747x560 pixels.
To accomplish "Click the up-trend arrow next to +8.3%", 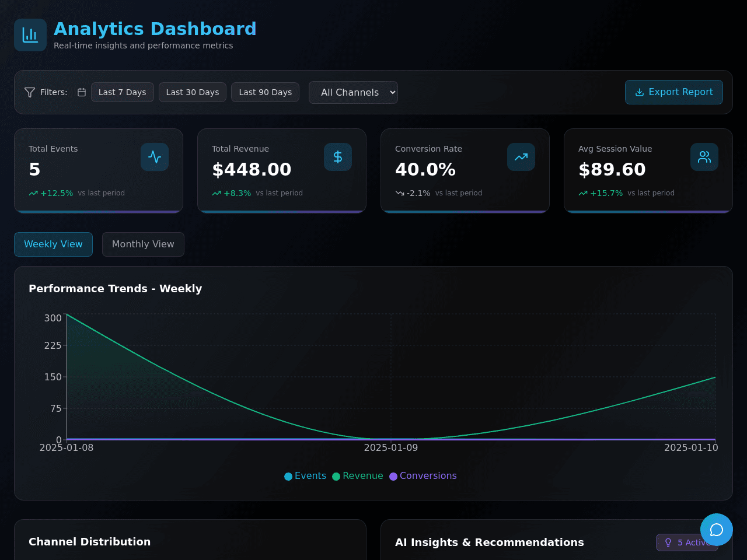I will 217,193.
